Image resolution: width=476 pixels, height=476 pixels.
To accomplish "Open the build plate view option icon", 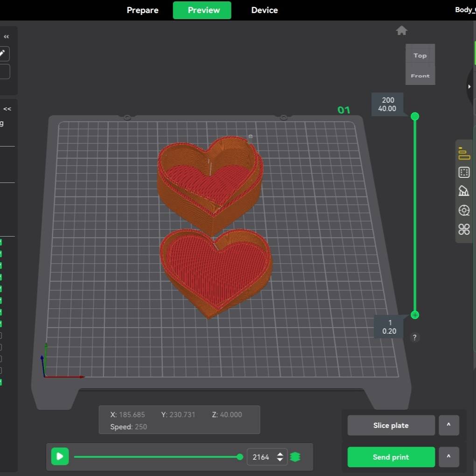I will click(464, 172).
